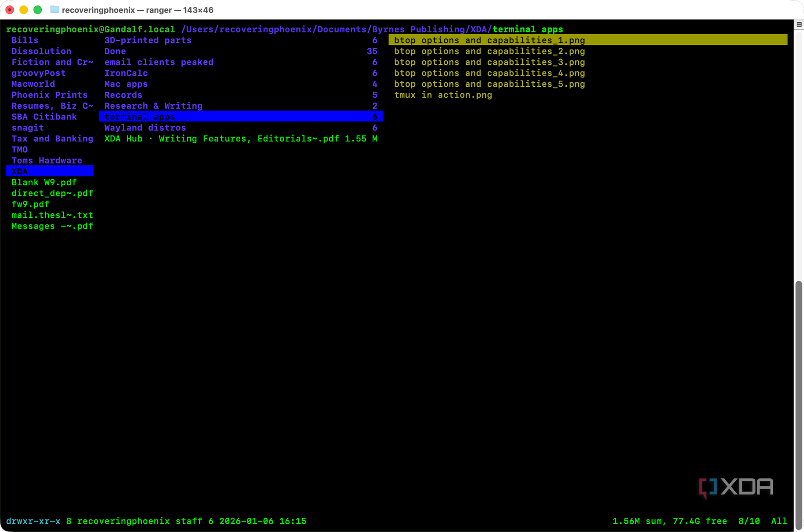This screenshot has width=804, height=532.
Task: Open the IronCalc folder
Action: pos(241,73)
